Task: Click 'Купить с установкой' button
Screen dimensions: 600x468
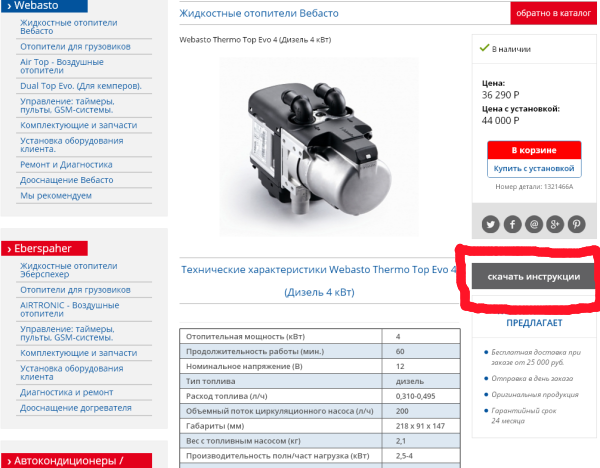Action: point(534,168)
